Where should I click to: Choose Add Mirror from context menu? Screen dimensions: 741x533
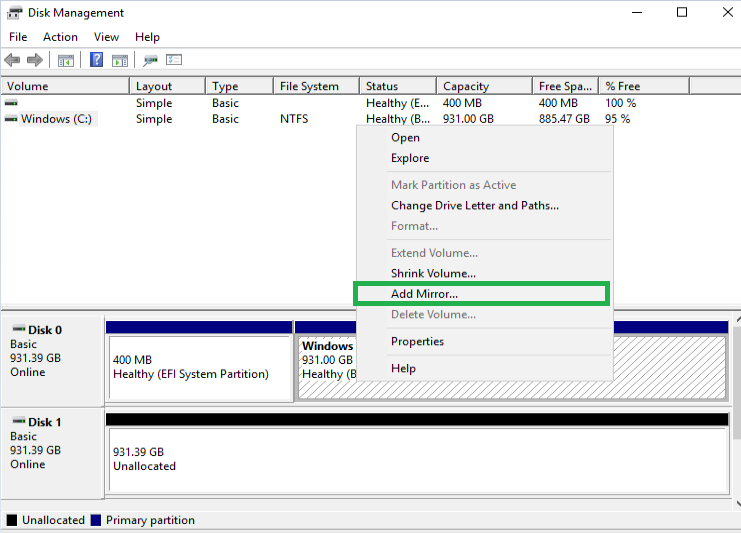click(x=424, y=294)
